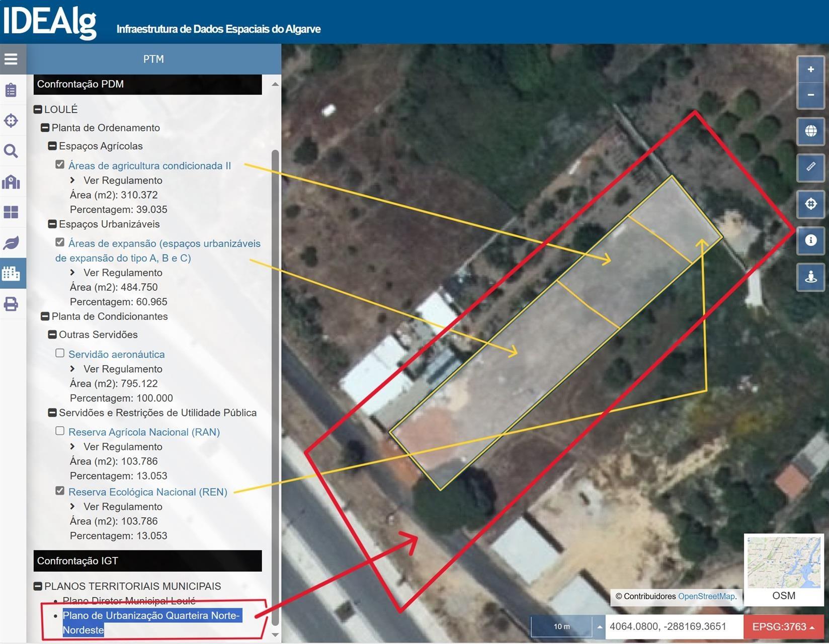829x644 pixels.
Task: Enable the Servidão aeronáutica checkbox
Action: click(60, 353)
